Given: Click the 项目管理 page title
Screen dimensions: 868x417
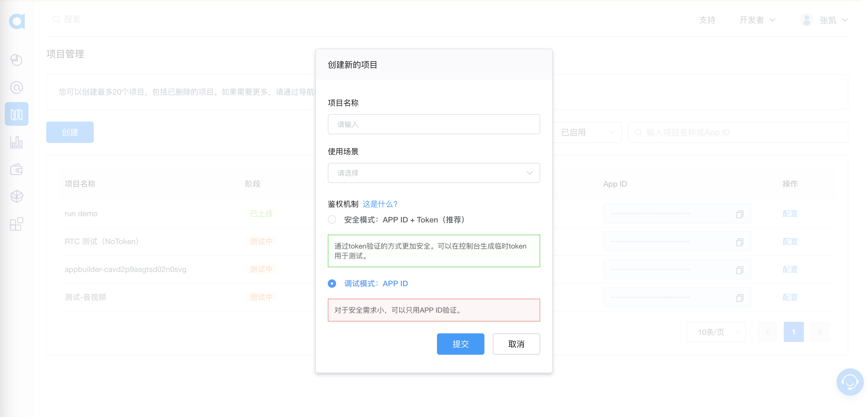Looking at the screenshot, I should click(65, 54).
